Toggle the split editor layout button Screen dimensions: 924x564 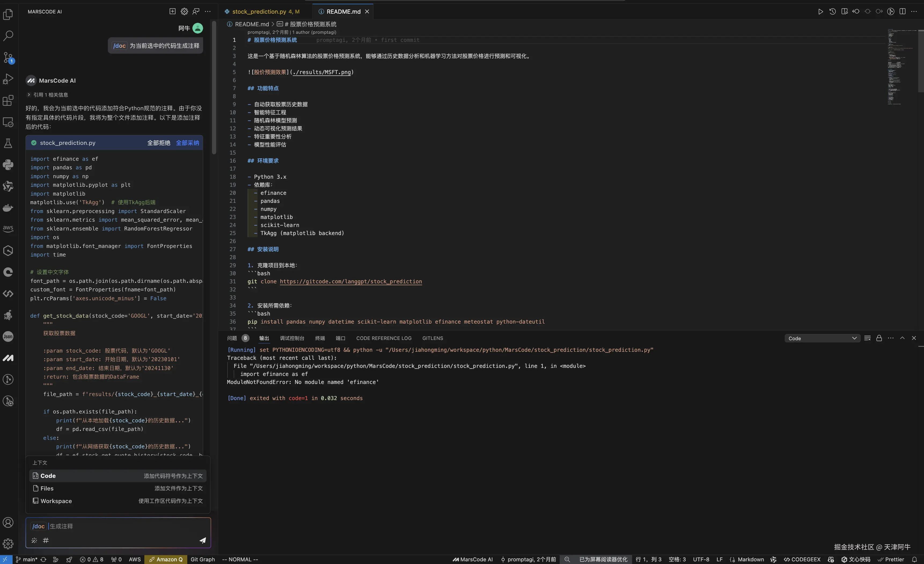902,11
